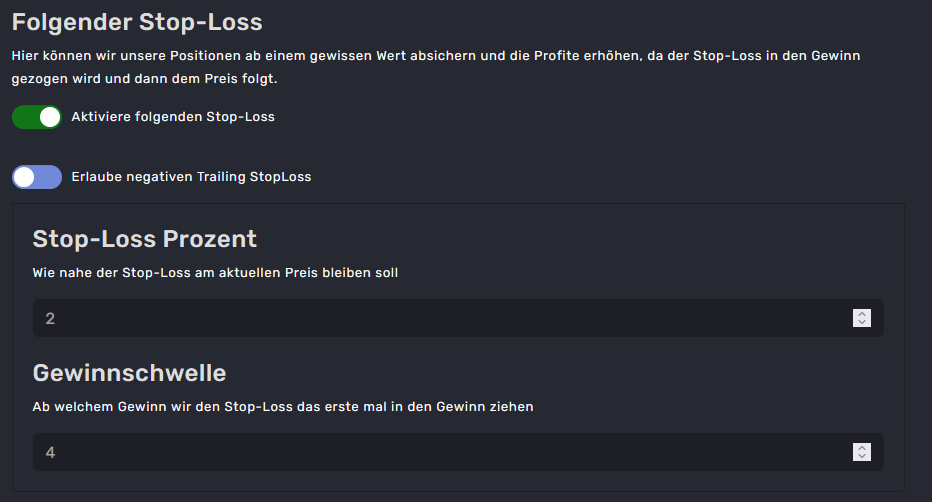Click the value 2 in Stop-Loss Prozent
932x502 pixels.
click(x=51, y=319)
